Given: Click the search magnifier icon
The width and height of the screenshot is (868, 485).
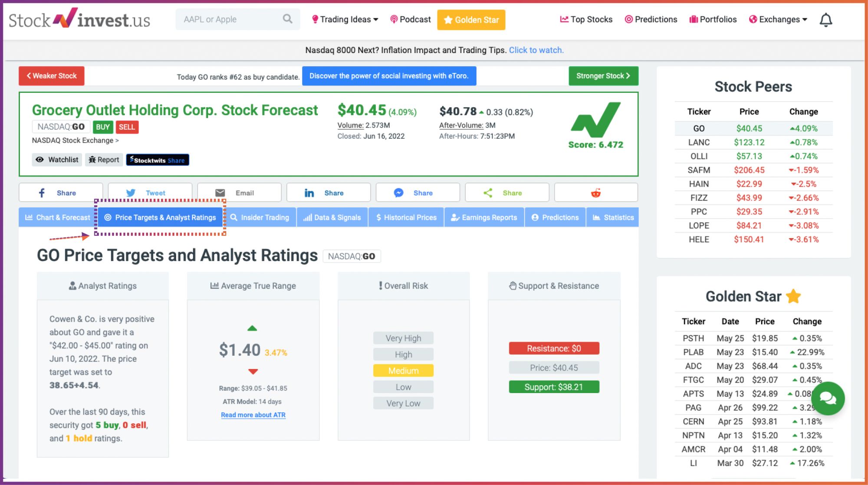Looking at the screenshot, I should click(x=287, y=19).
